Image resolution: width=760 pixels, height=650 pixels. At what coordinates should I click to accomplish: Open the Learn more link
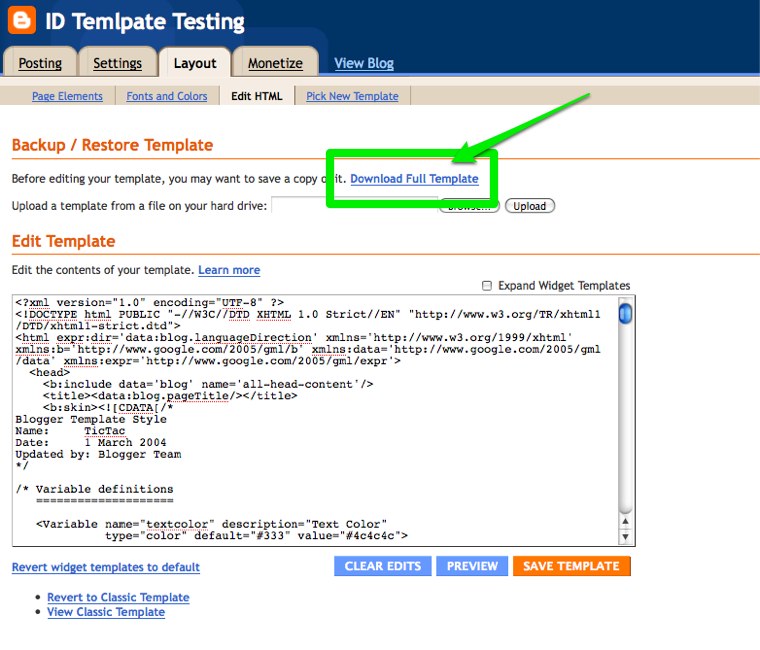pos(229,270)
